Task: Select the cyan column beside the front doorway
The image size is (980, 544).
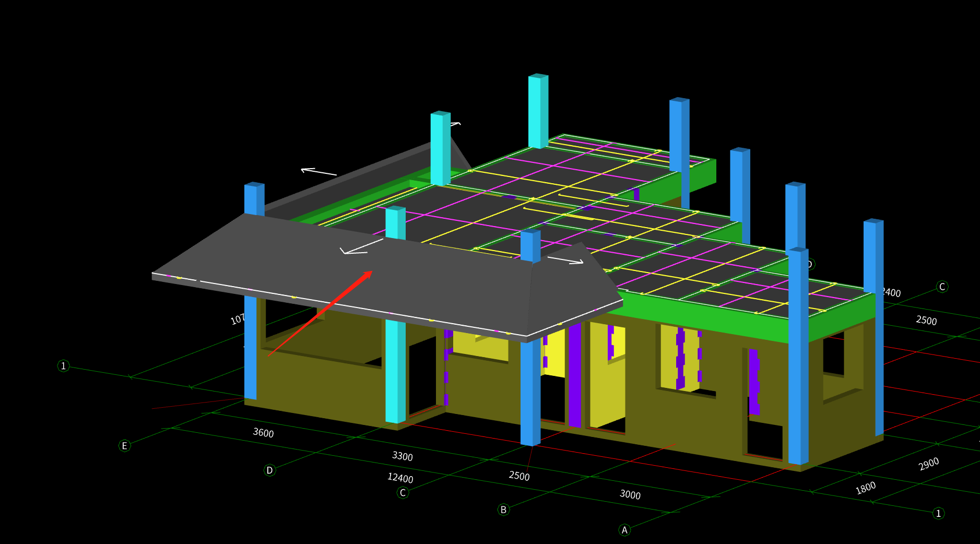Action: [x=395, y=371]
